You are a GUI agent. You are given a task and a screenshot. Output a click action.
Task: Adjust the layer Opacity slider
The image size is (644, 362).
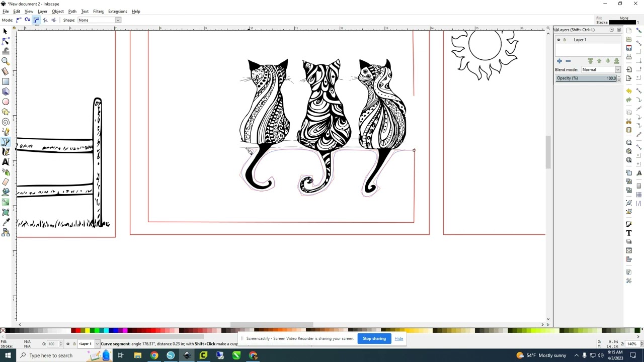pyautogui.click(x=586, y=78)
